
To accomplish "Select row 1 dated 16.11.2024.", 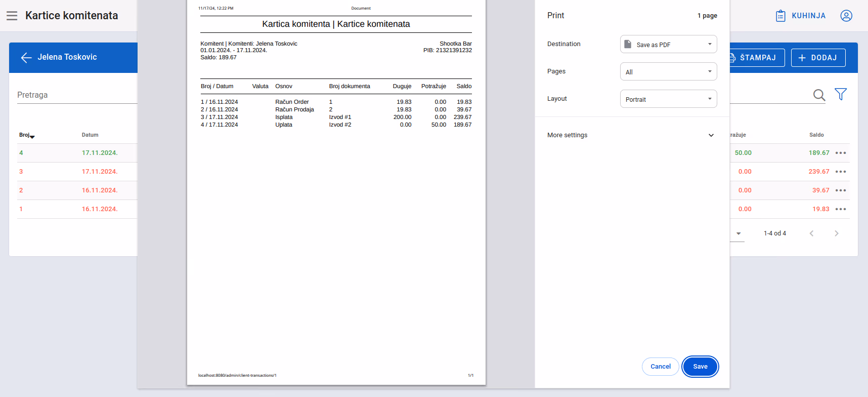I will [77, 209].
